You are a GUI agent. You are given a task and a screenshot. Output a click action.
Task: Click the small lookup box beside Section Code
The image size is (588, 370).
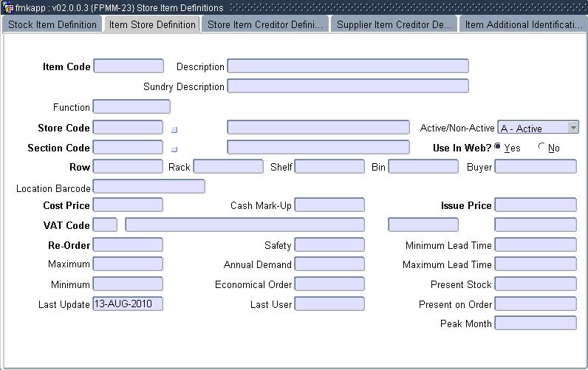(x=174, y=149)
